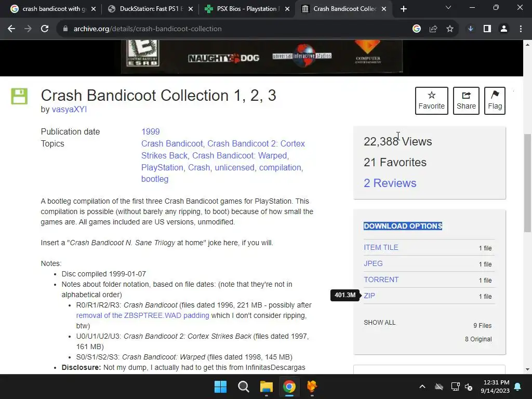Open publication date 1999 link
The width and height of the screenshot is (532, 399).
pos(150,131)
